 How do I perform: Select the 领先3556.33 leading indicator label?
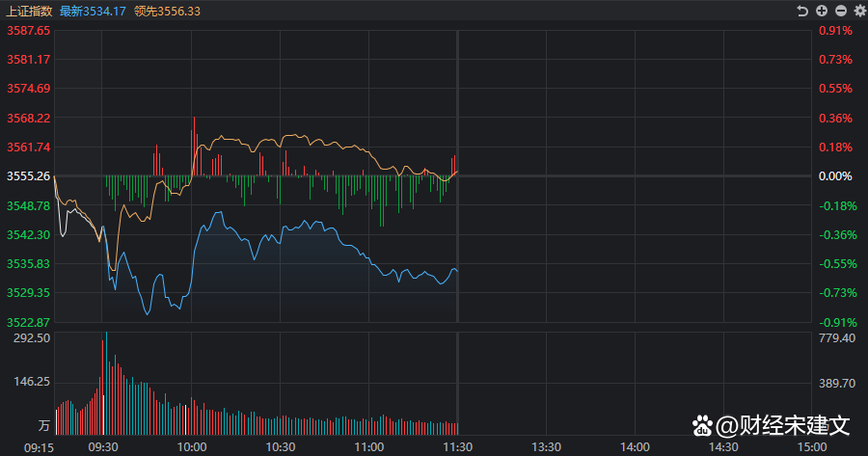tap(168, 11)
